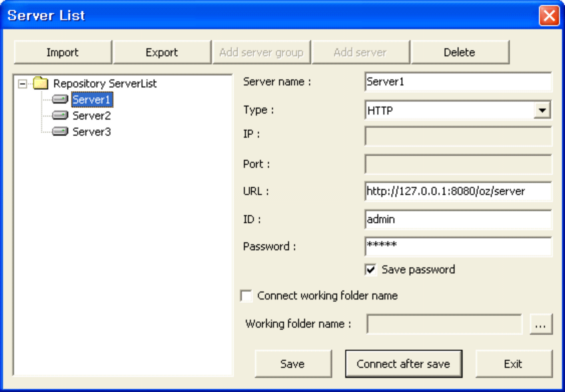Click the Server3 server icon
The width and height of the screenshot is (565, 392).
pos(60,132)
